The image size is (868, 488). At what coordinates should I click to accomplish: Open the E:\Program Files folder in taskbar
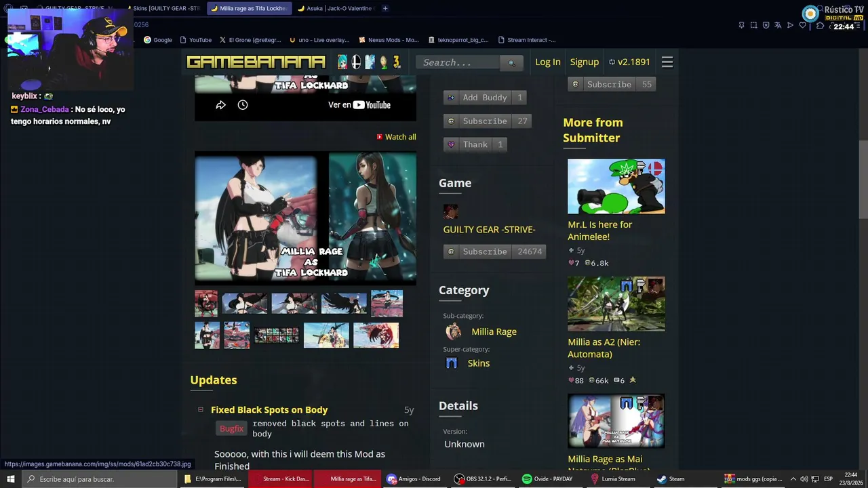coord(212,479)
